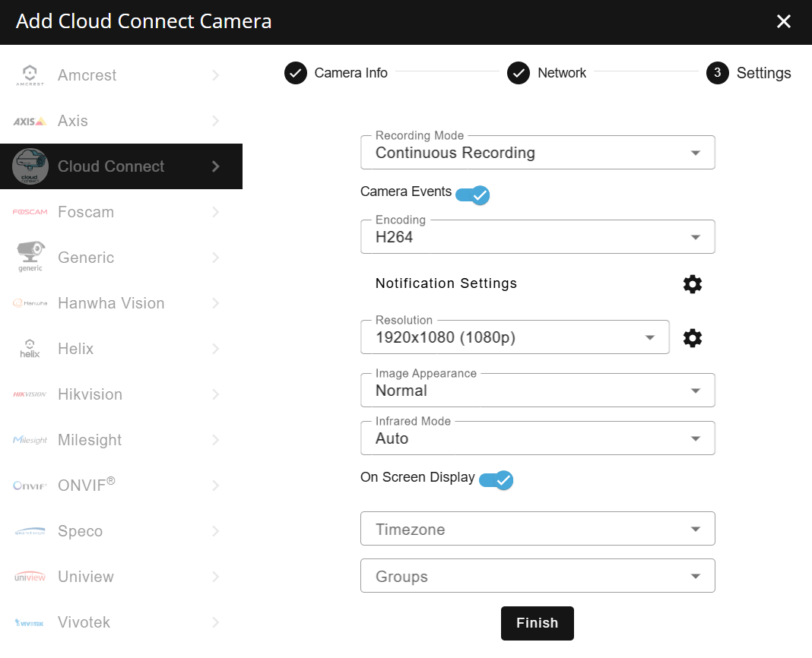
Task: Open the Timezone dropdown
Action: [x=538, y=530]
